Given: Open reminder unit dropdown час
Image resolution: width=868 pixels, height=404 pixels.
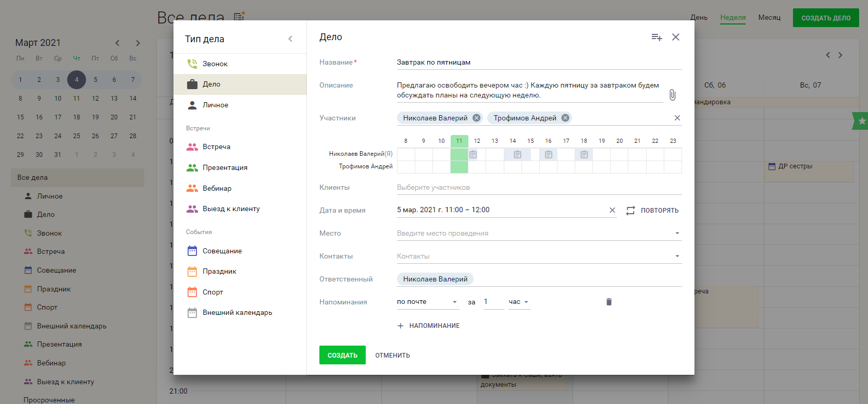Looking at the screenshot, I should pos(519,302).
